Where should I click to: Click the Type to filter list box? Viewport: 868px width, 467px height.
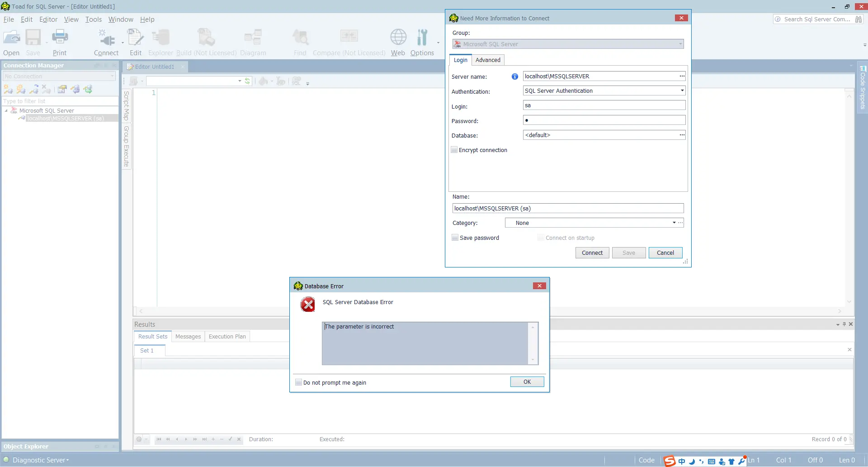(x=60, y=101)
